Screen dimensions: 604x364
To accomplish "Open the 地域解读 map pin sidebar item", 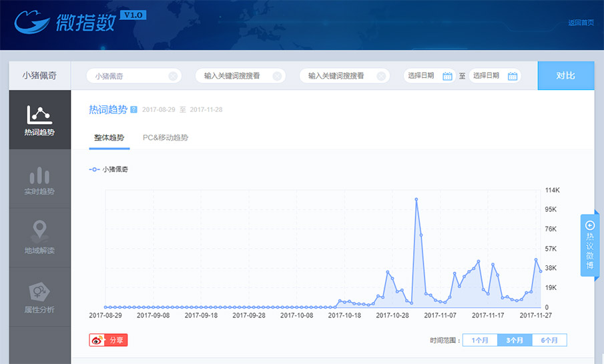I will 39,237.
